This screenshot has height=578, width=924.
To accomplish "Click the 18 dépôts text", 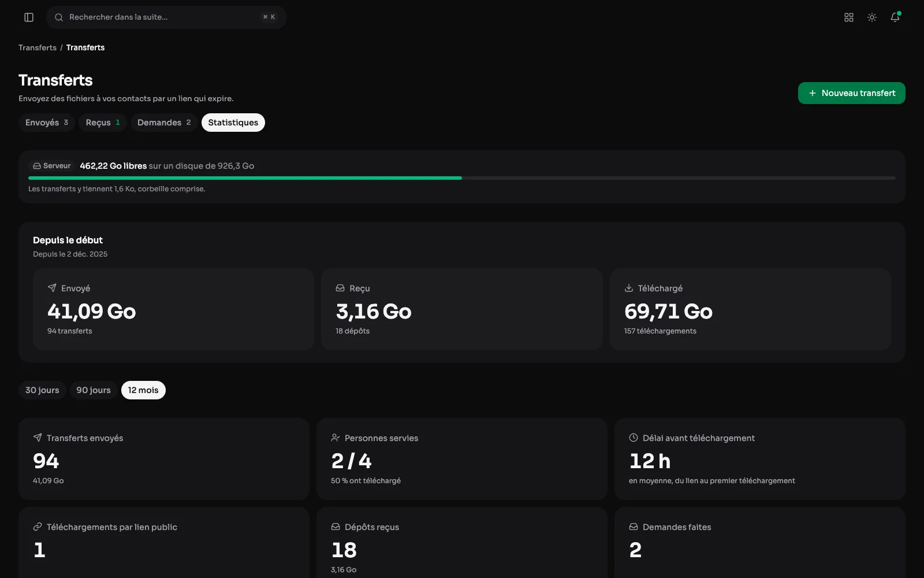I will 353,331.
